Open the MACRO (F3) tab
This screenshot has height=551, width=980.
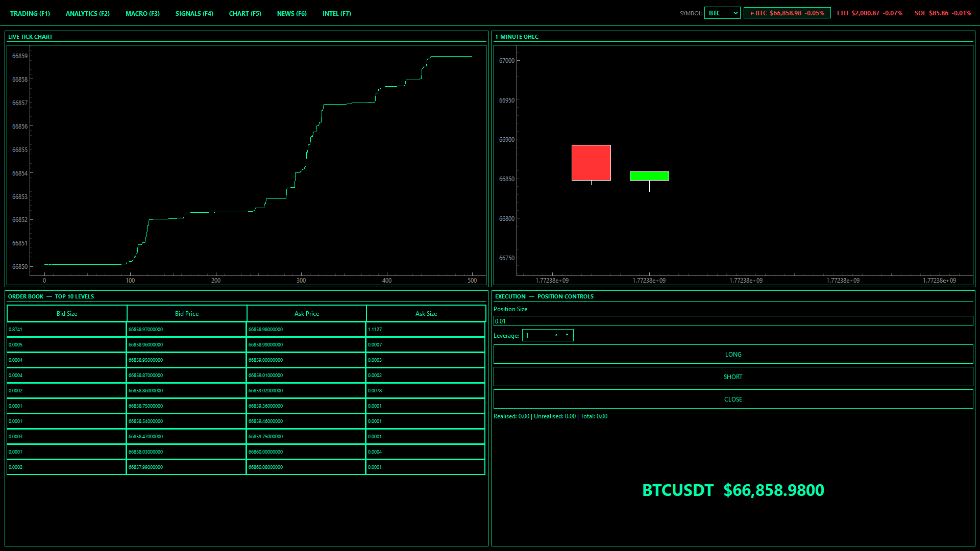coord(142,14)
